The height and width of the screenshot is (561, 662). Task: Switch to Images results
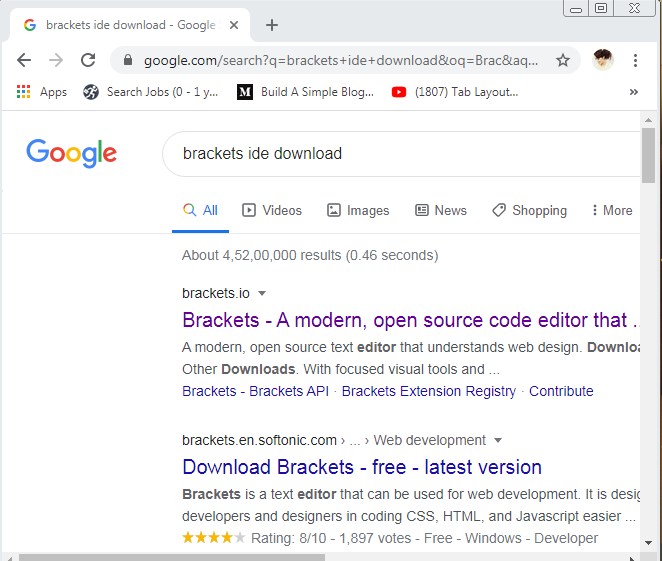point(358,210)
